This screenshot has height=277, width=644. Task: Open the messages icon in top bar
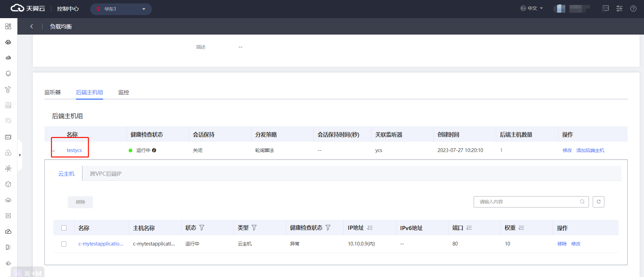tap(605, 9)
